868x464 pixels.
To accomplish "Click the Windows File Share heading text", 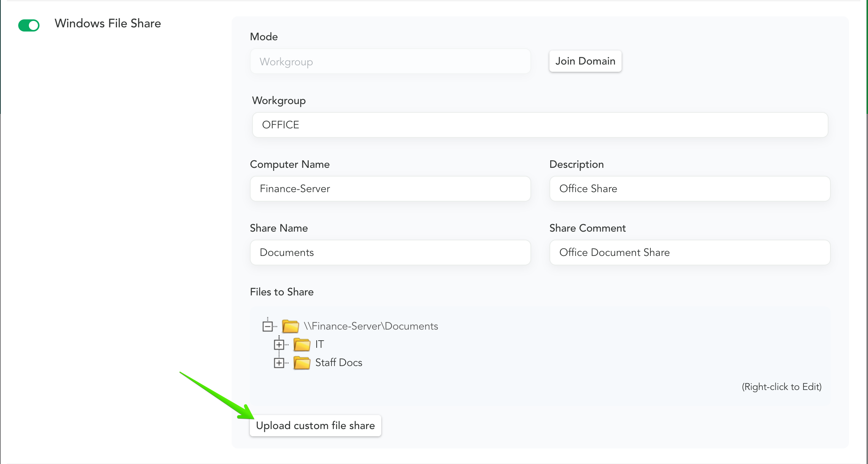I will coord(108,24).
